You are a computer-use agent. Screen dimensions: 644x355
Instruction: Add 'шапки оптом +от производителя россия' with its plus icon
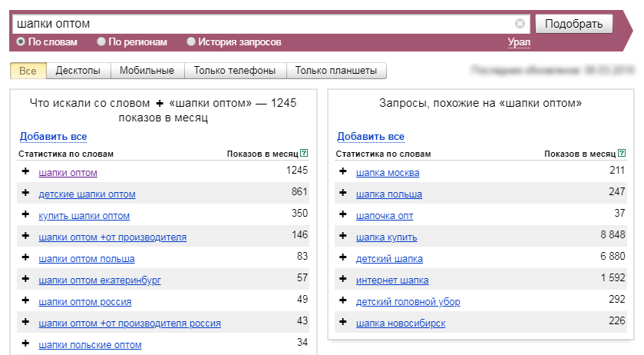(x=25, y=322)
